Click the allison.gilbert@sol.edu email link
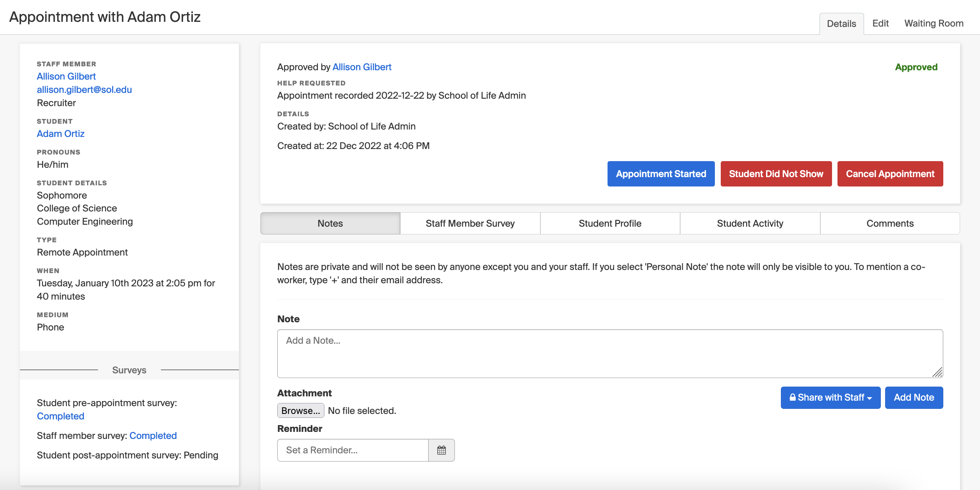The height and width of the screenshot is (490, 980). [x=84, y=89]
